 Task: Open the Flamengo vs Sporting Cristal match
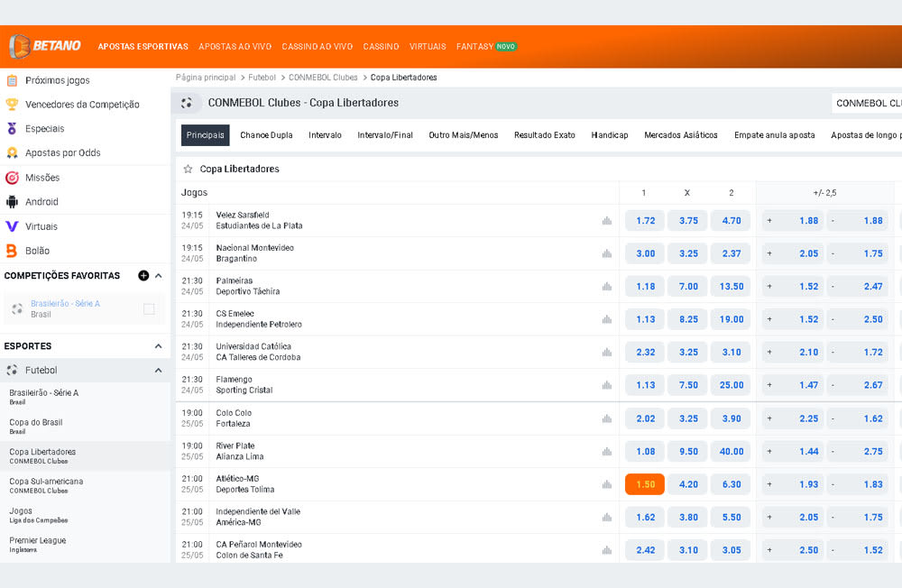[x=244, y=385]
